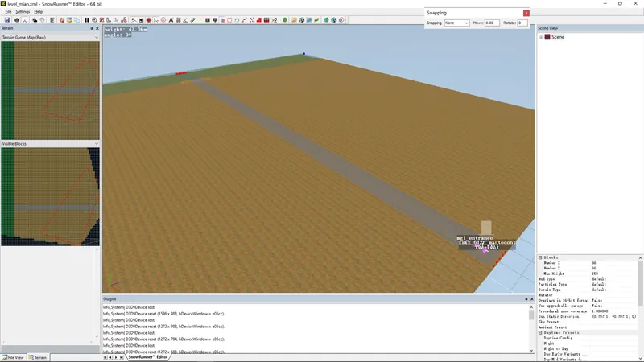
Task: Open the Settings menu
Action: point(23,11)
